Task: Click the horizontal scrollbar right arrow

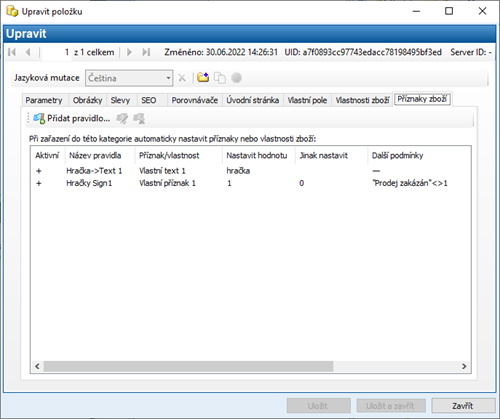Action: tap(464, 366)
